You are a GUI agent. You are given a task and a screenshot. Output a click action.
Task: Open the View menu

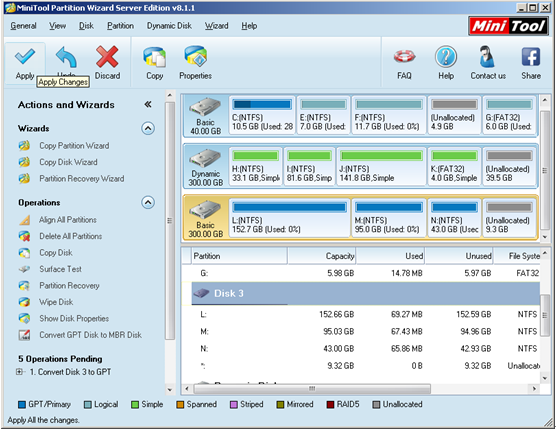(57, 26)
